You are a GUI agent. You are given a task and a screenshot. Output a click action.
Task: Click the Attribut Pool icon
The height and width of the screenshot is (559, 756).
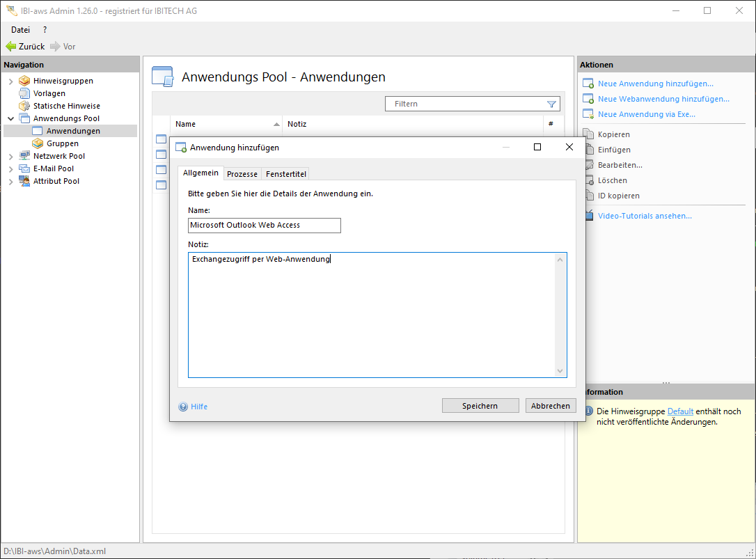pyautogui.click(x=24, y=181)
